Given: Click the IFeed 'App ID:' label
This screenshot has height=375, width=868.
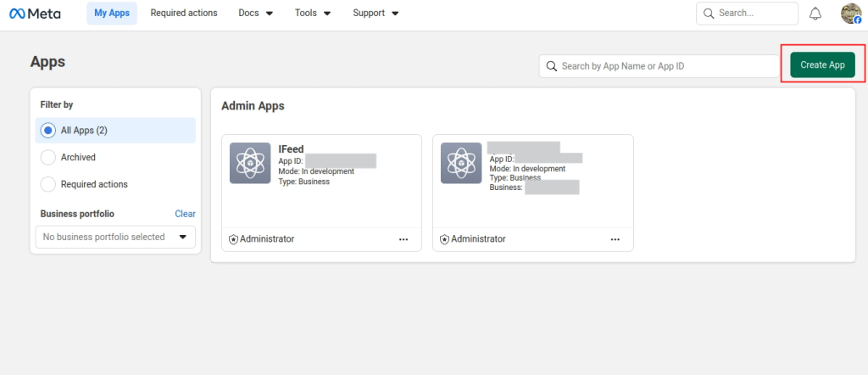Looking at the screenshot, I should point(291,161).
